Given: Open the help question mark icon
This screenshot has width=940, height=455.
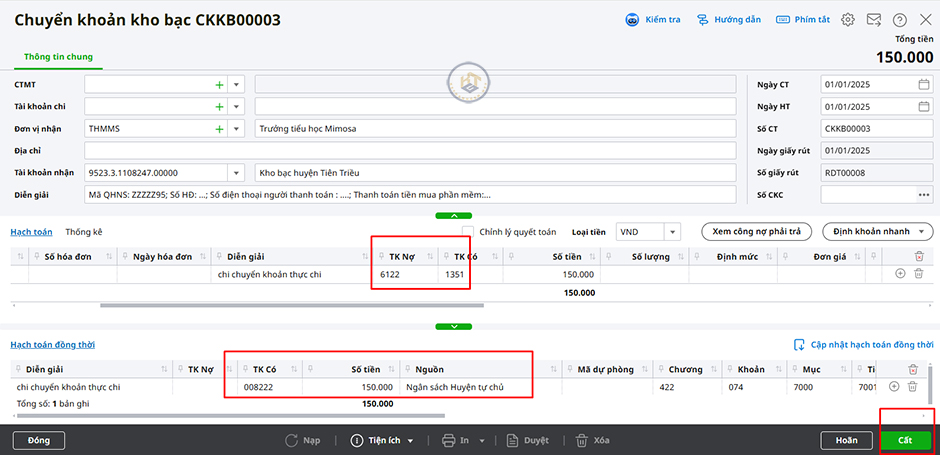Looking at the screenshot, I should (x=899, y=20).
